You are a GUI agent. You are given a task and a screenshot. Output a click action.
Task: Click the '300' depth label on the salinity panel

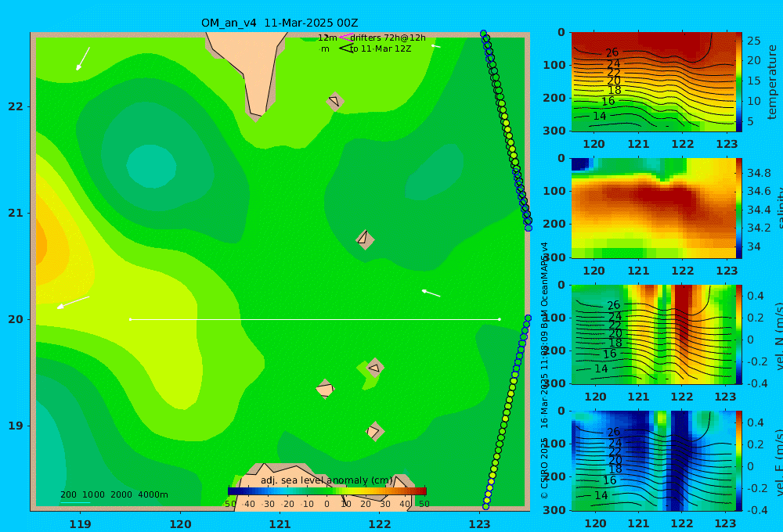[x=555, y=257]
